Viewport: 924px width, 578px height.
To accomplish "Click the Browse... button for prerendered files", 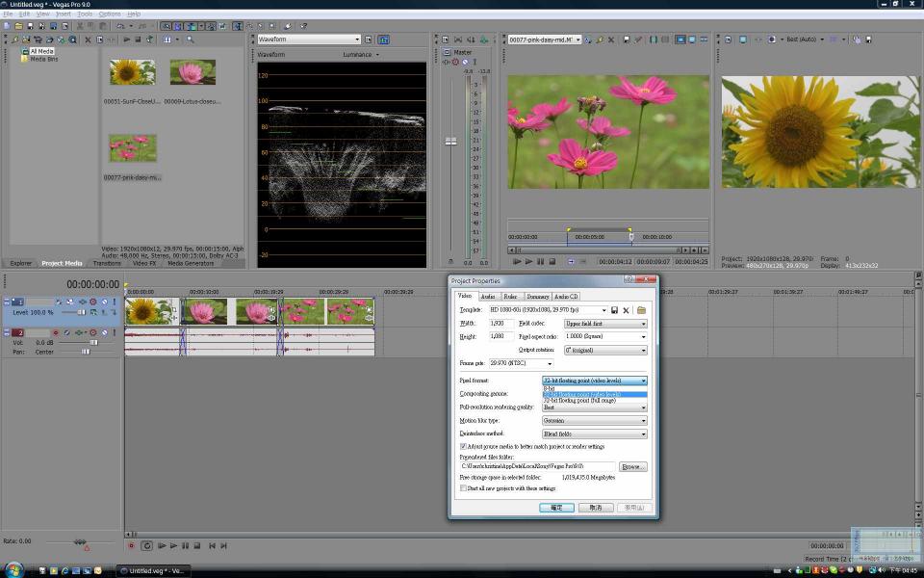I will (632, 466).
